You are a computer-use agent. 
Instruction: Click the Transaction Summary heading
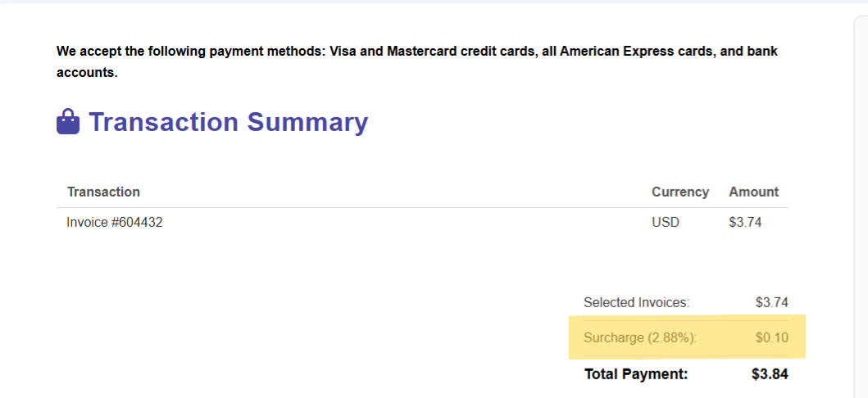[x=228, y=122]
